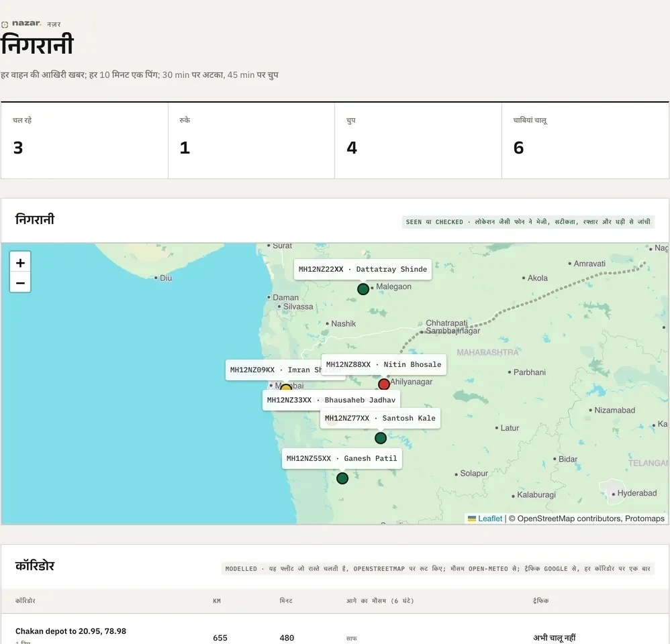Open the Leaflet attribution link
This screenshot has height=644, width=670.
click(x=489, y=519)
